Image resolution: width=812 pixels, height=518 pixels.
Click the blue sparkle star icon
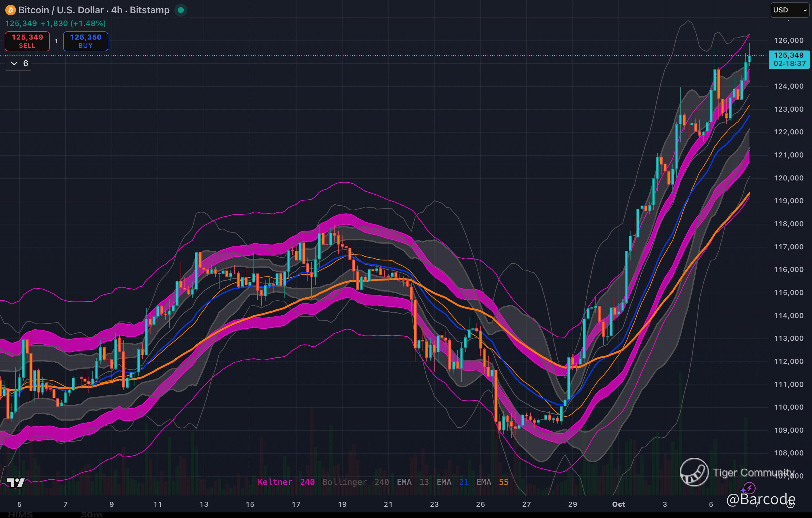pos(743,490)
